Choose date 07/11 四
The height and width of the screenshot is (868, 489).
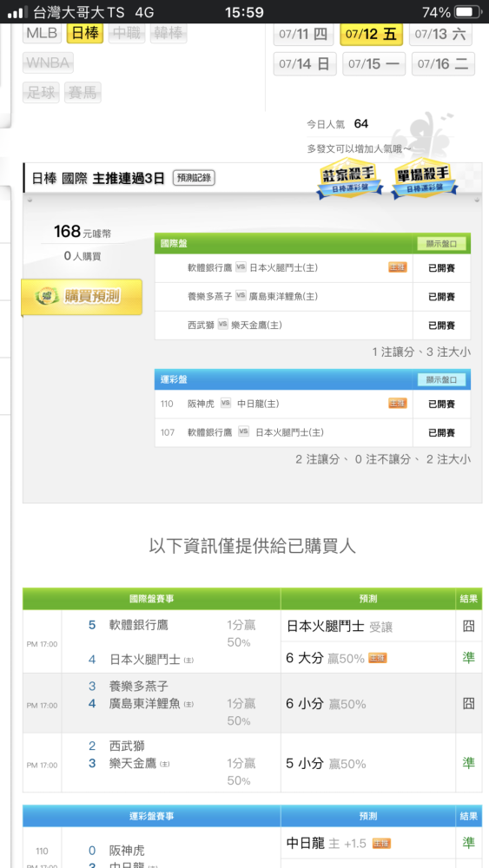coord(303,35)
